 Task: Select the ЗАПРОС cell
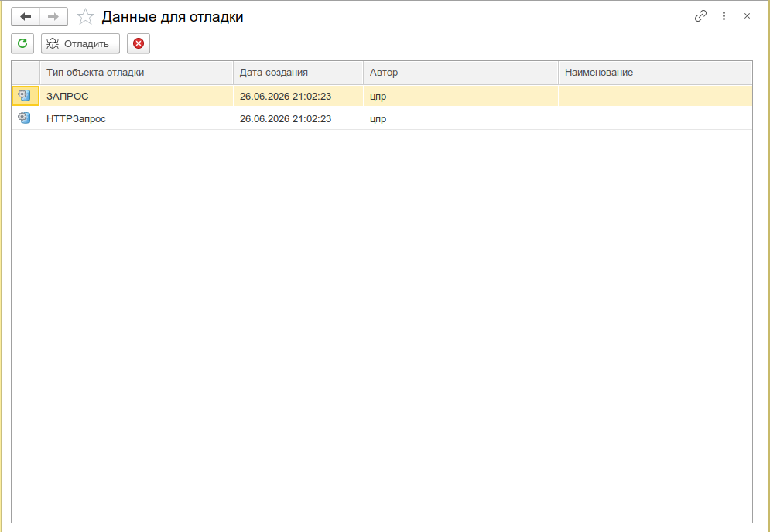[x=136, y=96]
